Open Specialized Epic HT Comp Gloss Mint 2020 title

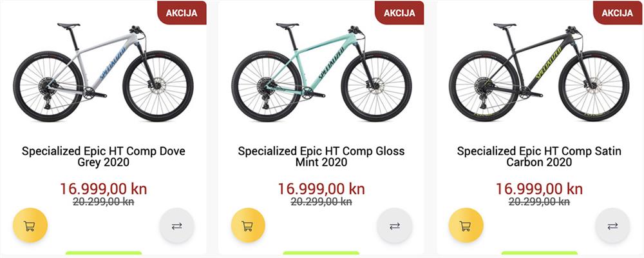[321, 156]
